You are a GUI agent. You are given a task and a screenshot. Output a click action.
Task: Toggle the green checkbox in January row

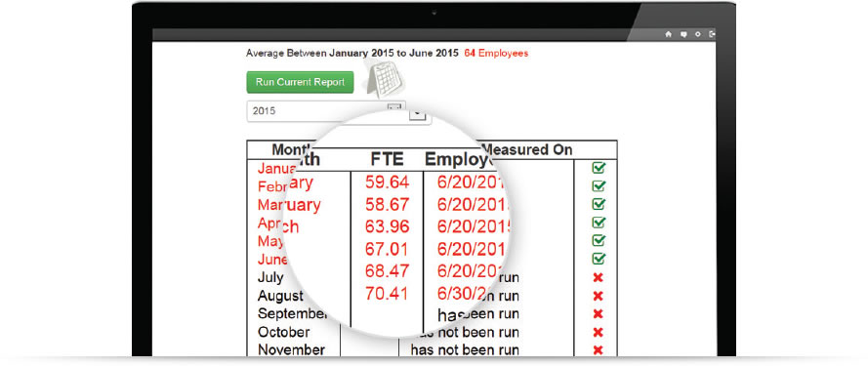tap(599, 168)
